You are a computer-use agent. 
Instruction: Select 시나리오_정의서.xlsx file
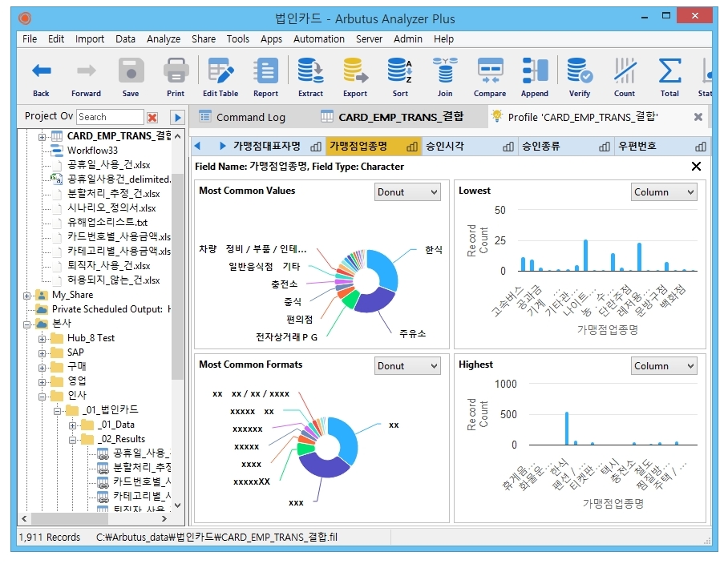pyautogui.click(x=111, y=208)
